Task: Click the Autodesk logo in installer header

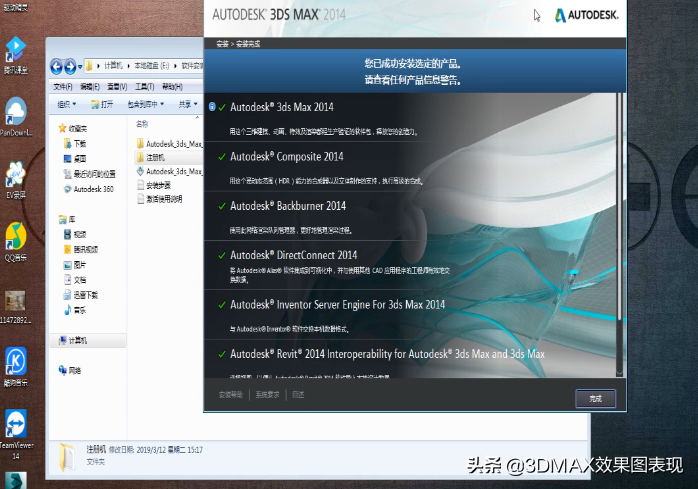Action: pyautogui.click(x=586, y=15)
